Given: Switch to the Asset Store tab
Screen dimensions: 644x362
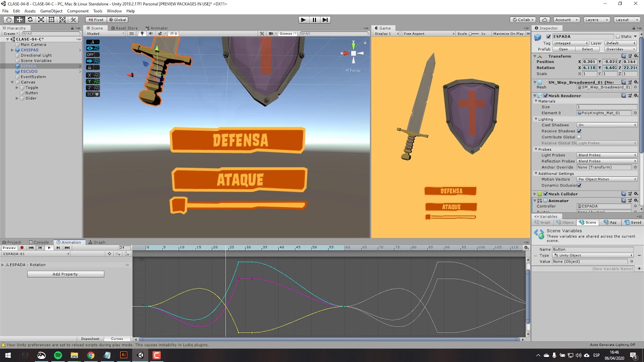Looking at the screenshot, I should pos(124,28).
